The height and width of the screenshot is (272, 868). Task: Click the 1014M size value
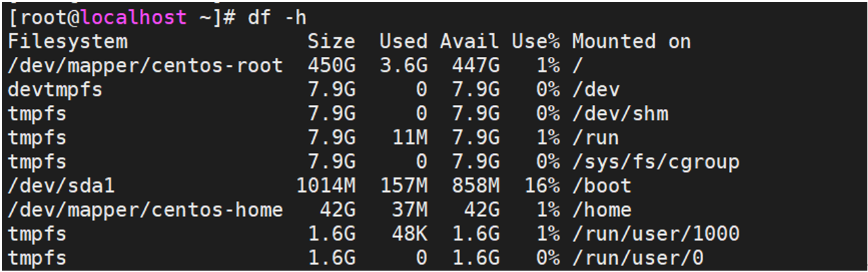click(x=325, y=186)
